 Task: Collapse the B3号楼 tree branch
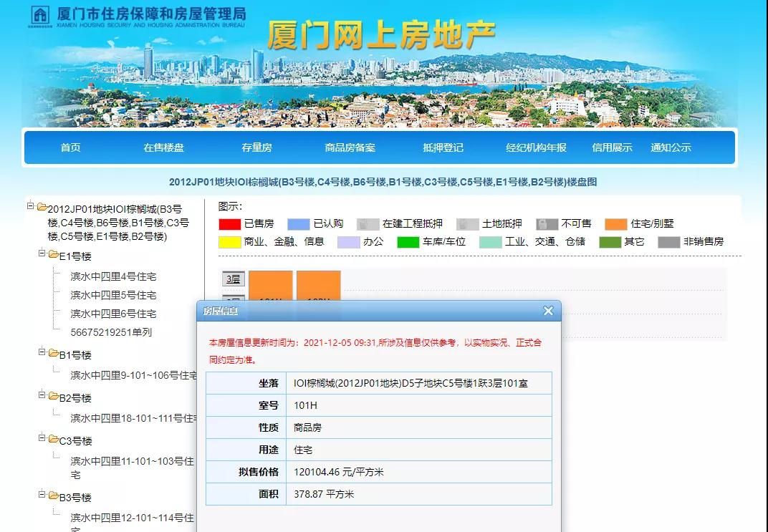tap(42, 495)
